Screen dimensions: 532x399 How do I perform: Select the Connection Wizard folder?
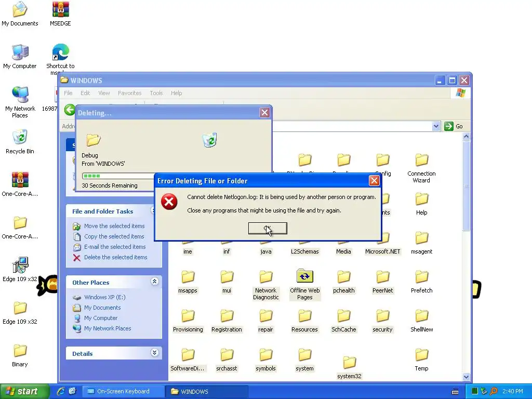click(x=421, y=168)
